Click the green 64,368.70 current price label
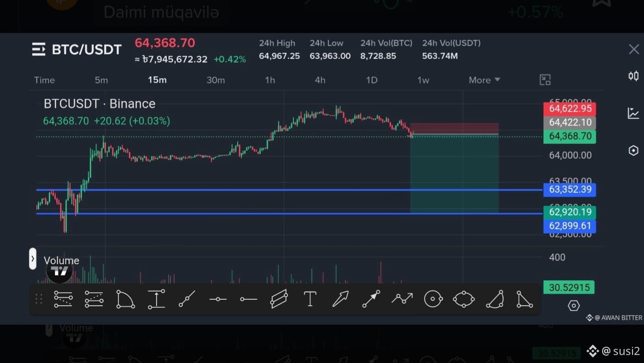Image resolution: width=644 pixels, height=363 pixels. click(x=570, y=137)
